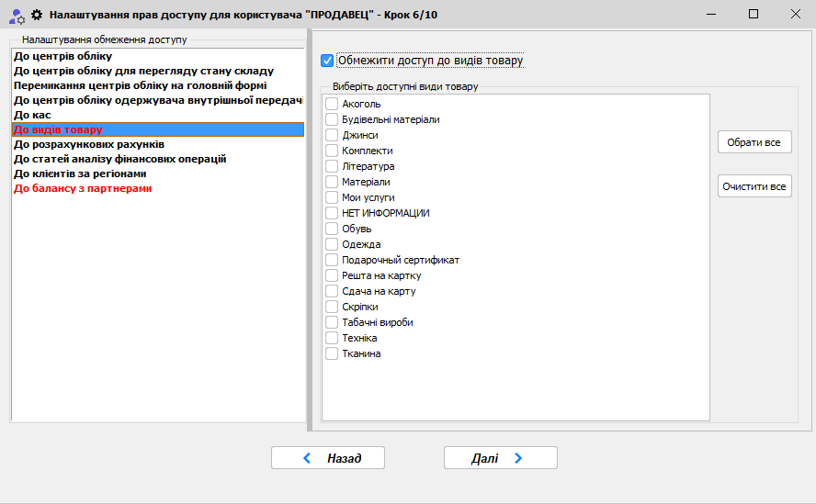816x504 pixels.
Task: Select 'До кас' in restrictions list
Action: tap(32, 115)
